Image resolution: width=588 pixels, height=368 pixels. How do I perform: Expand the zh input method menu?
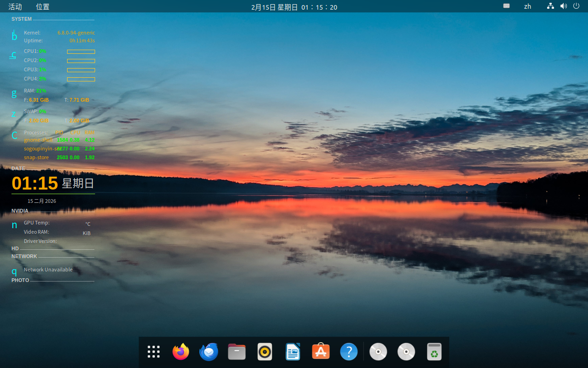527,6
